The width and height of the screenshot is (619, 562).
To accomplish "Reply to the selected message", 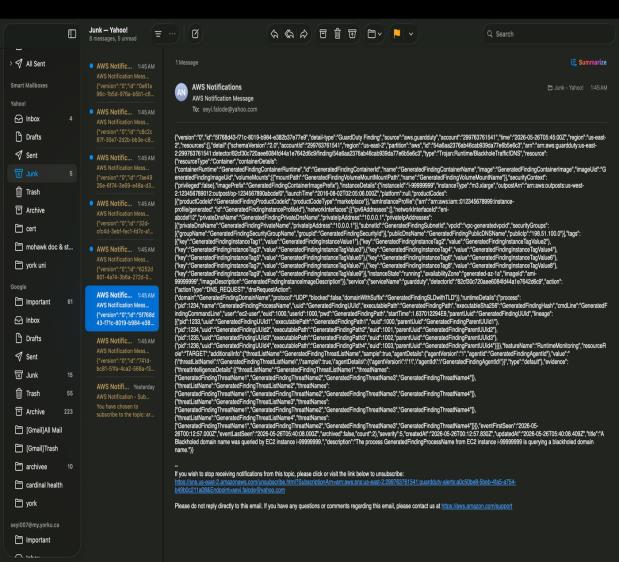I will (x=274, y=34).
